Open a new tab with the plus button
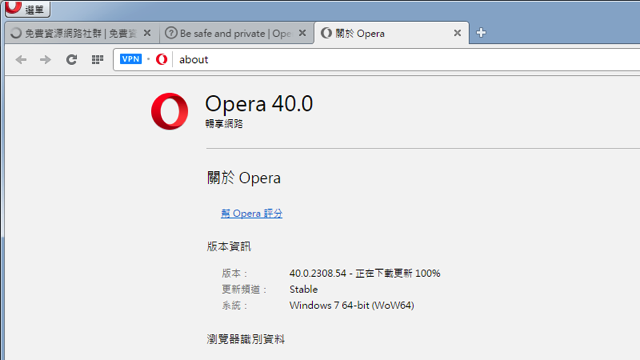The width and height of the screenshot is (640, 360). pos(481,33)
